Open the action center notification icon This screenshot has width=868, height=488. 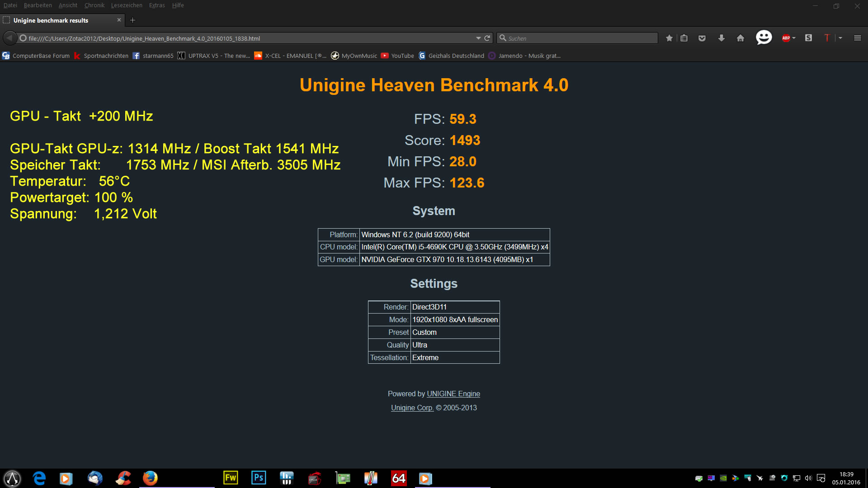821,478
